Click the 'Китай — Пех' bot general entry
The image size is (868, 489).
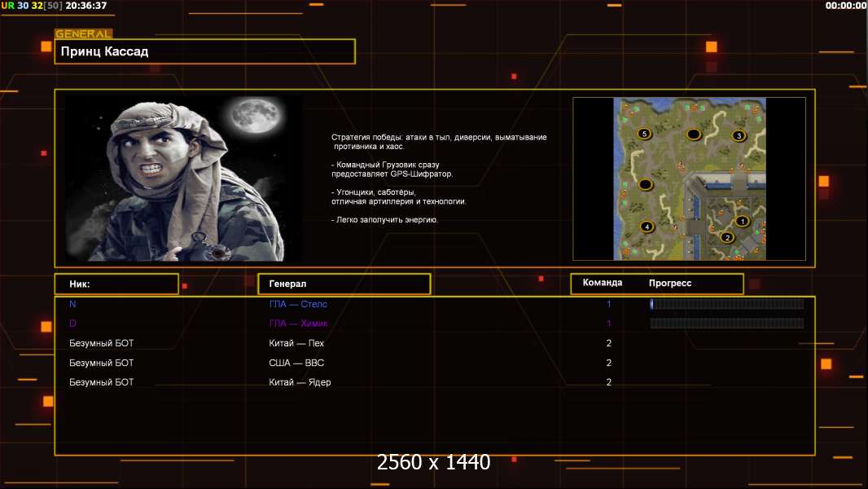(296, 343)
